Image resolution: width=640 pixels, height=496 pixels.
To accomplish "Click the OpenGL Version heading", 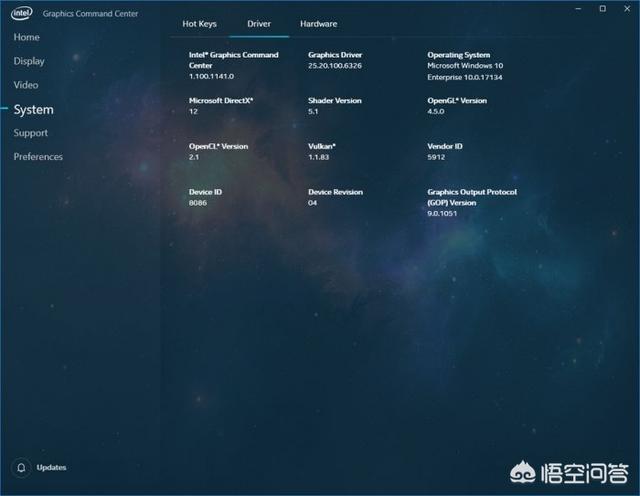I will pyautogui.click(x=457, y=101).
